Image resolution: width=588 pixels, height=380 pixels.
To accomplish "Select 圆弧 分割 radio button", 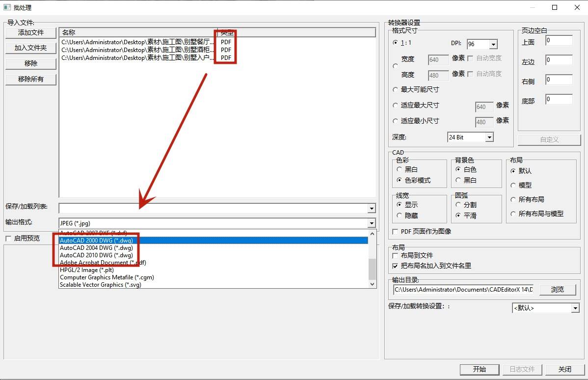I will pos(458,205).
